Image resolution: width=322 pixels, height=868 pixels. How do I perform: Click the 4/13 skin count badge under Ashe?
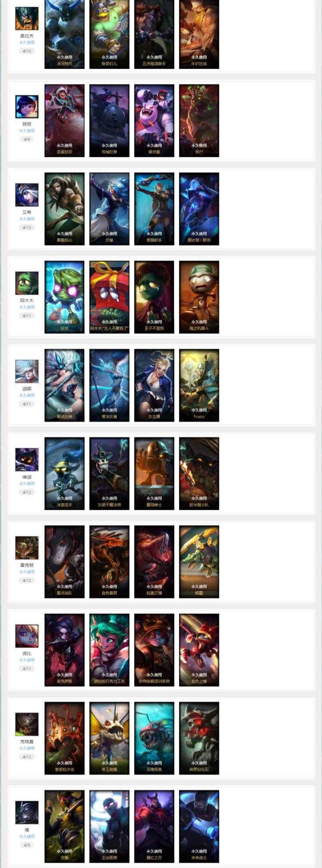pyautogui.click(x=27, y=227)
